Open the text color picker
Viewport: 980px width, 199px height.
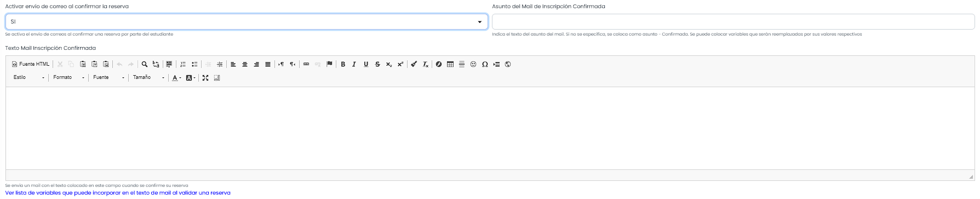point(176,78)
